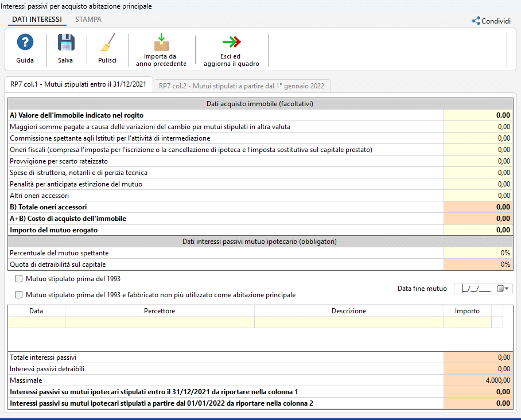Viewport: 521px width, 420px height.
Task: Click the Salva floppy disk icon
Action: [x=65, y=43]
